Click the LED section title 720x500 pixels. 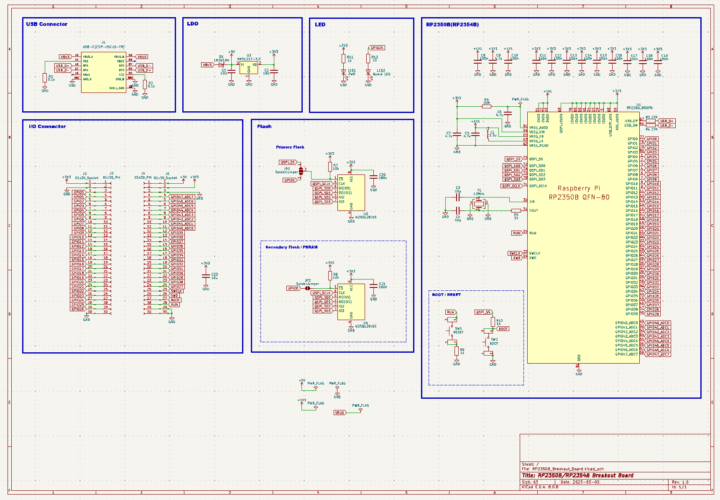(320, 24)
